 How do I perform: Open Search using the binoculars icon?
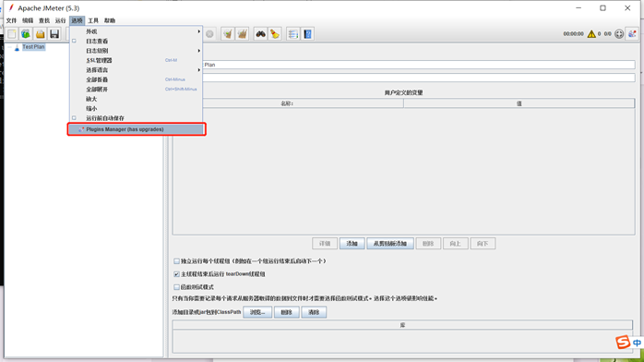(260, 34)
